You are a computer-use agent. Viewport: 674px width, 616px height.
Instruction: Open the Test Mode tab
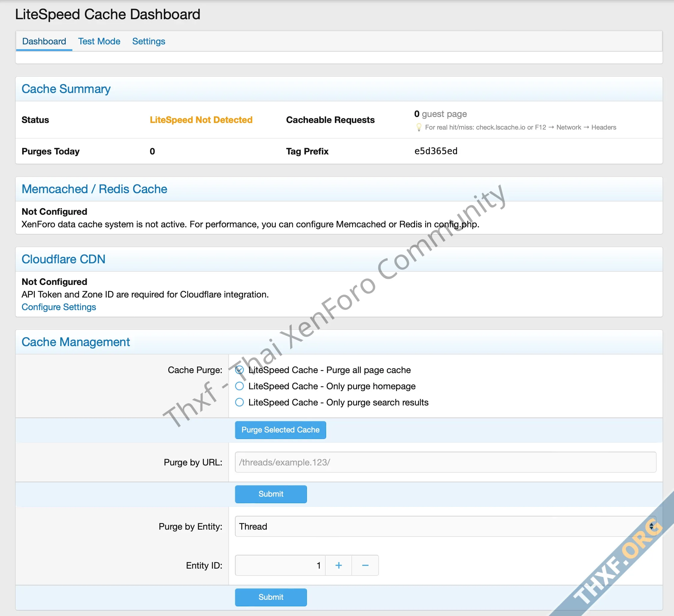tap(99, 41)
